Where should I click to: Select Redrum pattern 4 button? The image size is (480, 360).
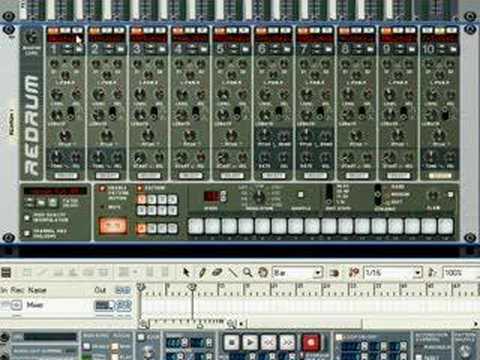172,200
